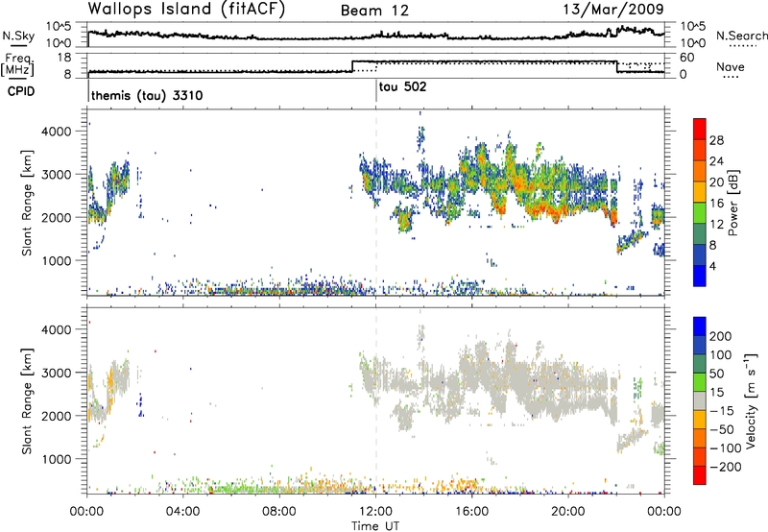Click the 'Time UT' axis title
This screenshot has width=768, height=532.
(x=375, y=525)
